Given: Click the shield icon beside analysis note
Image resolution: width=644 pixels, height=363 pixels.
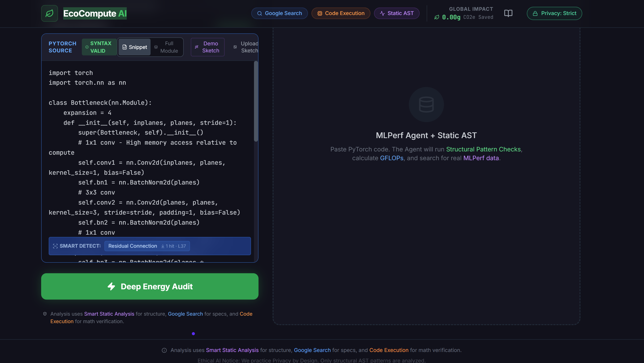Looking at the screenshot, I should point(45,314).
